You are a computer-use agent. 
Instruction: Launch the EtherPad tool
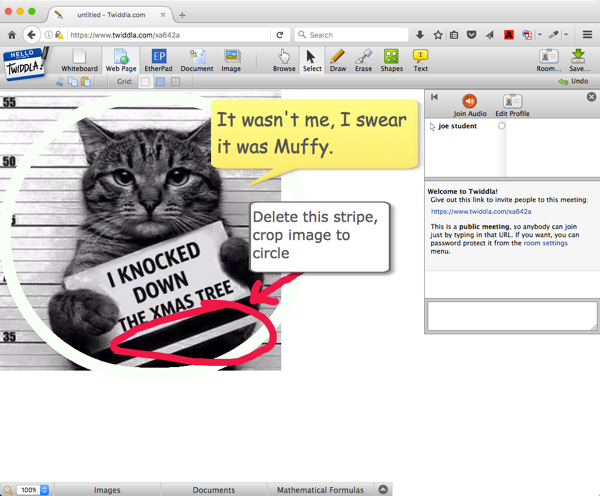(x=158, y=60)
